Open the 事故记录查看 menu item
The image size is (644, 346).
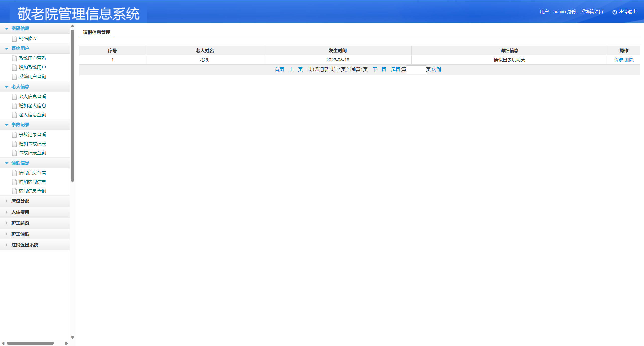pos(32,135)
